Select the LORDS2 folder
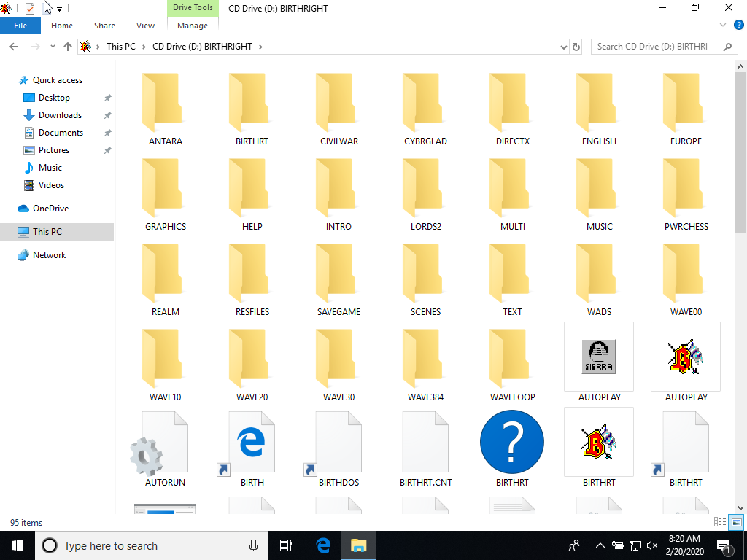 [425, 195]
